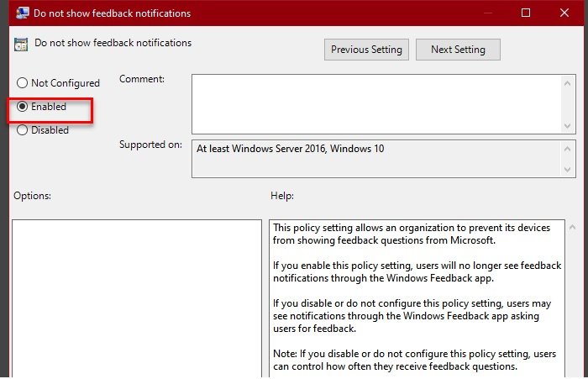Set the policy to Disabled
Viewport: 588px width, 379px height.
tap(23, 130)
